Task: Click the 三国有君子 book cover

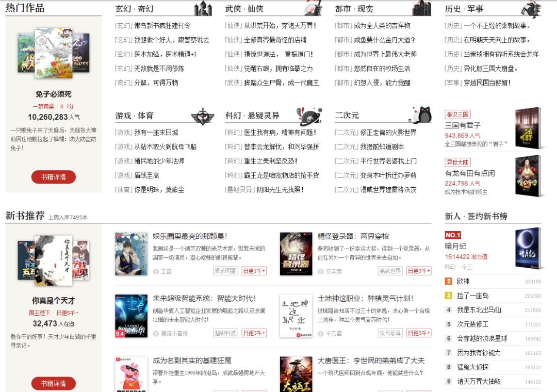Action: pyautogui.click(x=529, y=128)
